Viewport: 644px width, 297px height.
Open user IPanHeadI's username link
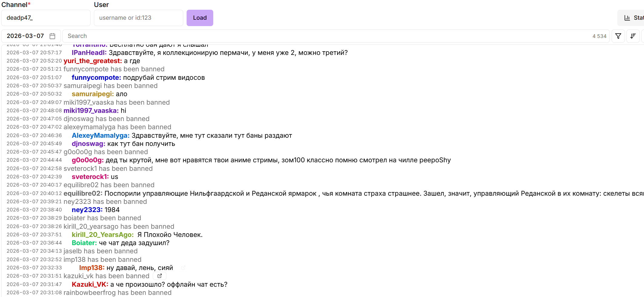click(x=89, y=53)
